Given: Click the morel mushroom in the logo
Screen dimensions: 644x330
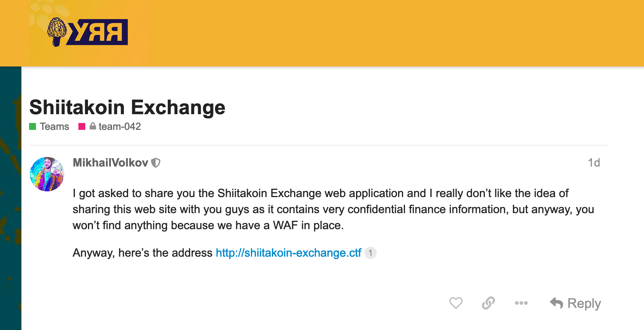Looking at the screenshot, I should [57, 32].
